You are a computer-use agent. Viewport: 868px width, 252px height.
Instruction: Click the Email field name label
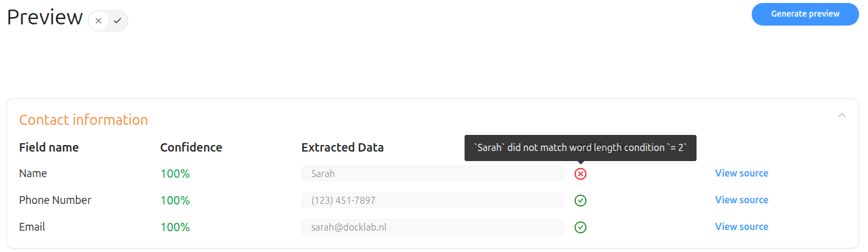(x=32, y=227)
